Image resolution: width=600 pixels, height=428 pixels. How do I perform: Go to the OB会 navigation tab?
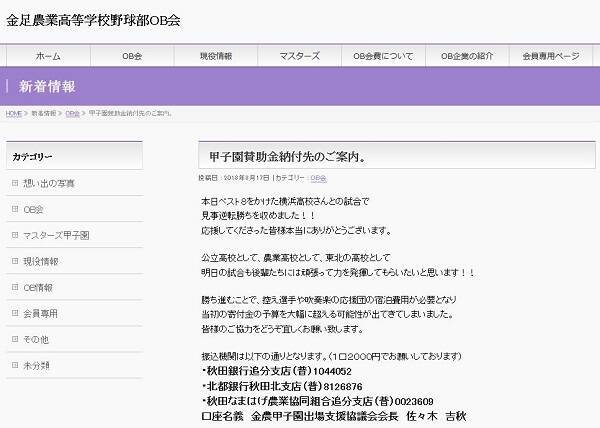click(x=131, y=56)
